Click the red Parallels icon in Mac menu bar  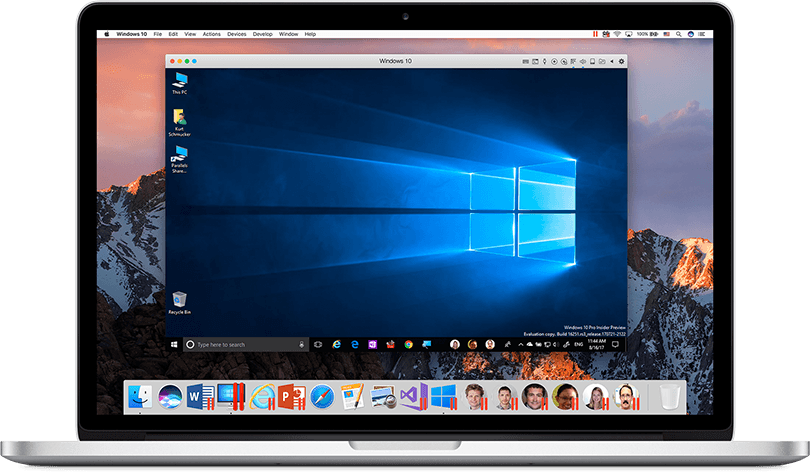pos(595,34)
